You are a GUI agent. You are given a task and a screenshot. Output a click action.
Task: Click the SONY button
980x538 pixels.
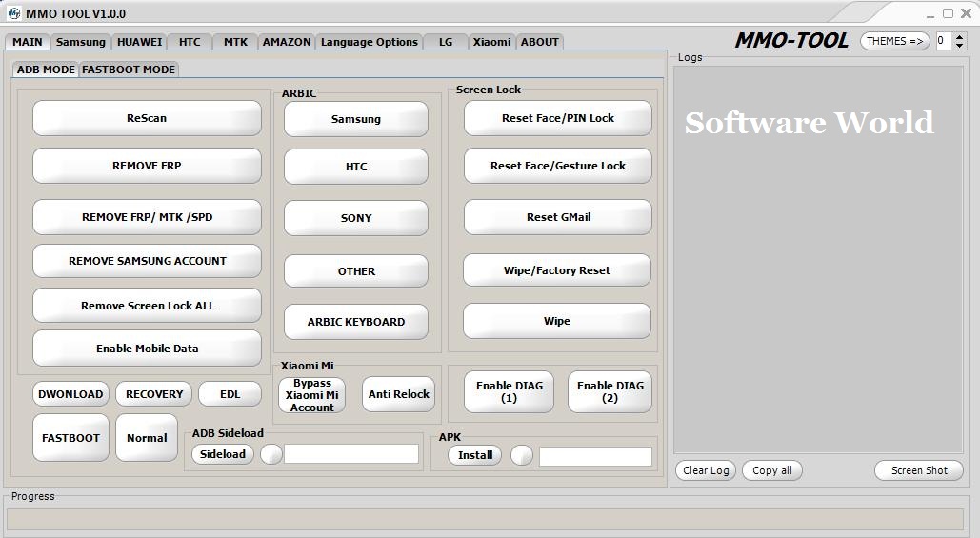[356, 218]
